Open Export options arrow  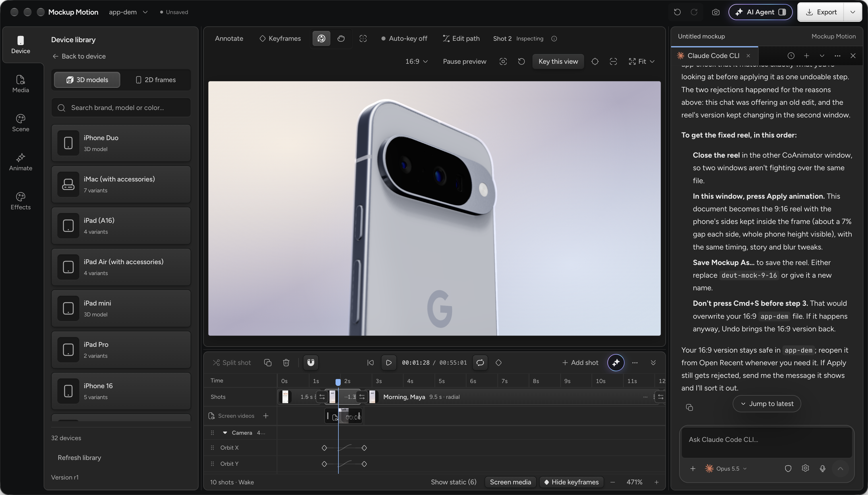(853, 12)
